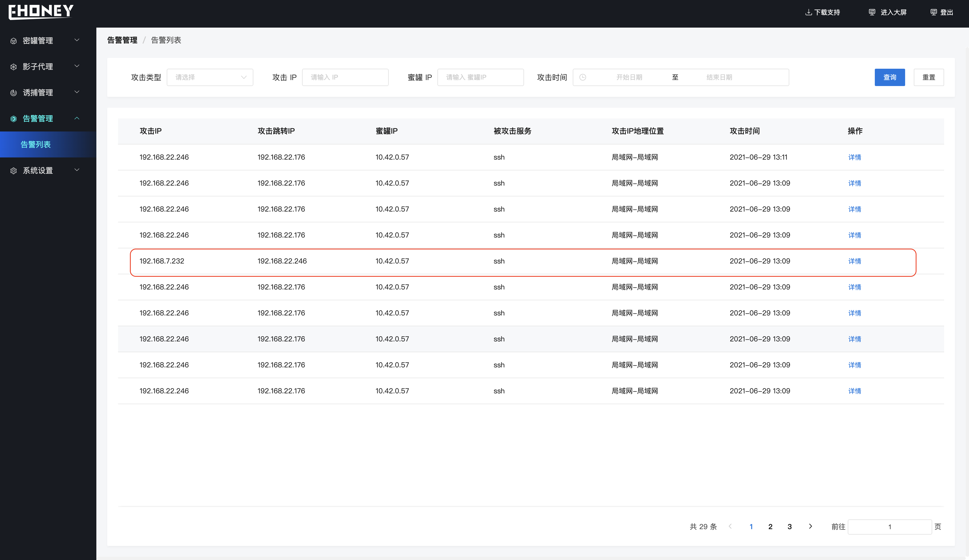Open 详情 in the last table row
Viewport: 969px width, 560px height.
point(855,391)
